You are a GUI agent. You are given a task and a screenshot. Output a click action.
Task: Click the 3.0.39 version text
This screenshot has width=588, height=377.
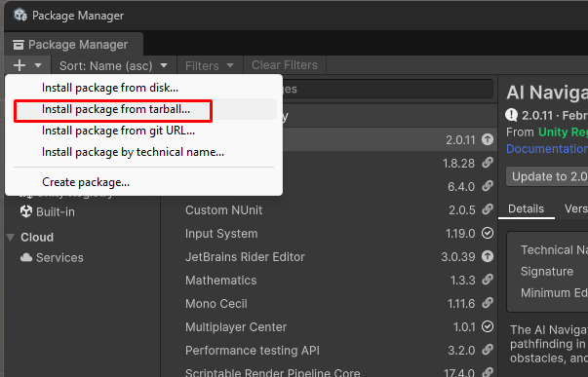click(458, 257)
